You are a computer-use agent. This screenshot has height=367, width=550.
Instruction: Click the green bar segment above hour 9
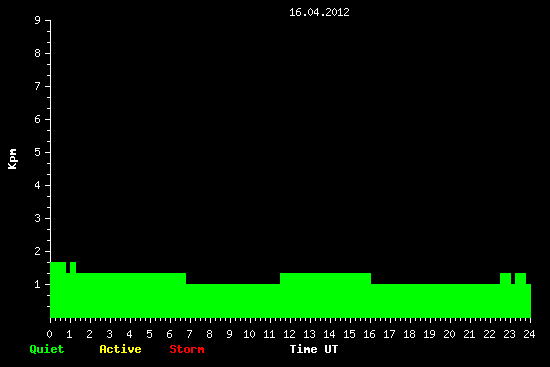click(233, 301)
